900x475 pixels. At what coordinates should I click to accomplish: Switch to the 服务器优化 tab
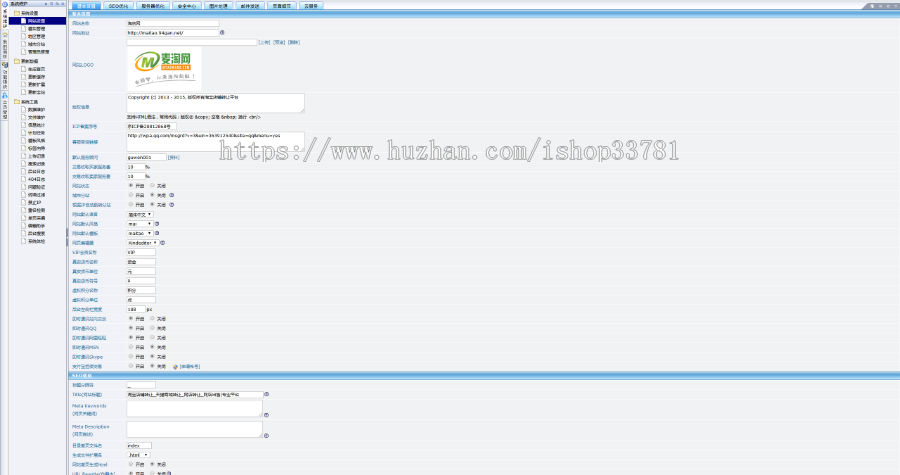pyautogui.click(x=153, y=6)
